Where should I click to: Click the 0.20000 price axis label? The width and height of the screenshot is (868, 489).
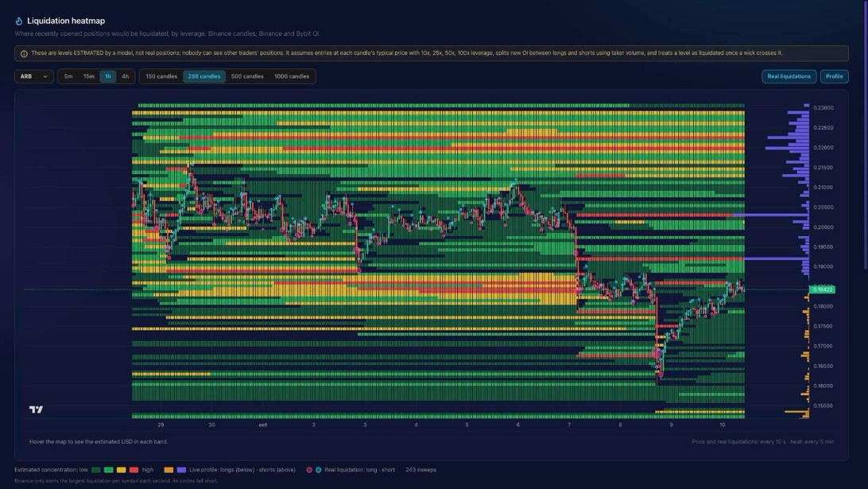(823, 227)
